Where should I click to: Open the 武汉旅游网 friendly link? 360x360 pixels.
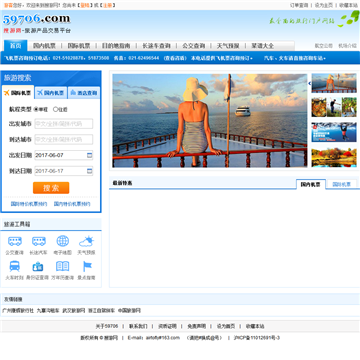pyautogui.click(x=74, y=310)
